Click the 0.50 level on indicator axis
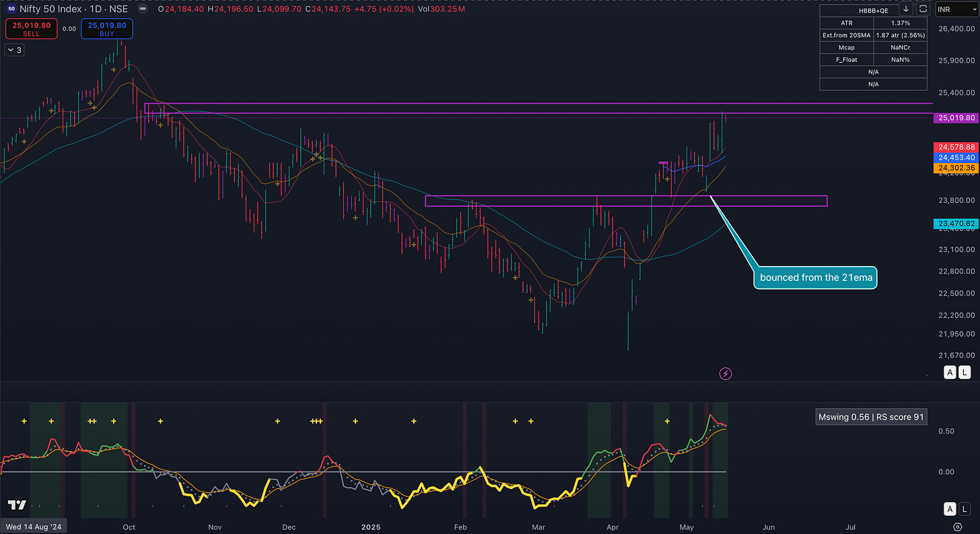 tap(946, 431)
